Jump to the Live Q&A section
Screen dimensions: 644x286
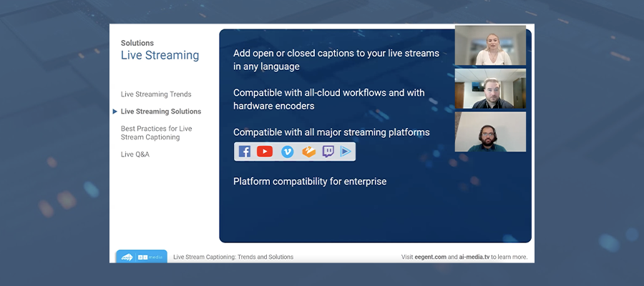[135, 154]
